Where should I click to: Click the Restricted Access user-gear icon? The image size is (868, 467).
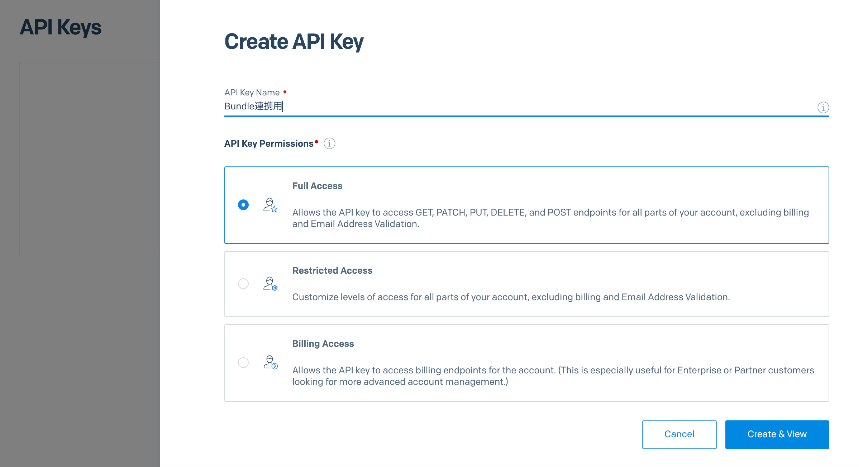pos(270,284)
